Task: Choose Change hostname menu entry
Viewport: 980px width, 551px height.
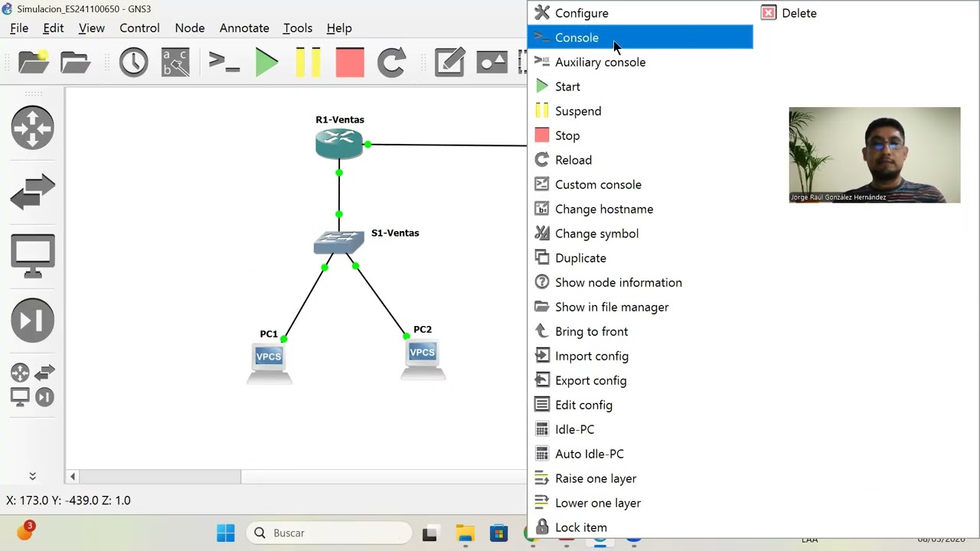Action: [640, 209]
